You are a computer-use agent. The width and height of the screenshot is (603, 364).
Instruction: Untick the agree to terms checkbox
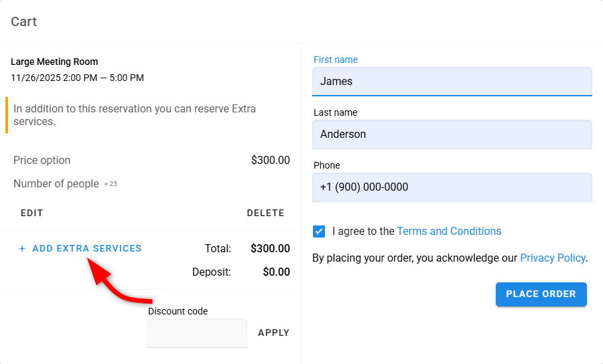coord(320,232)
